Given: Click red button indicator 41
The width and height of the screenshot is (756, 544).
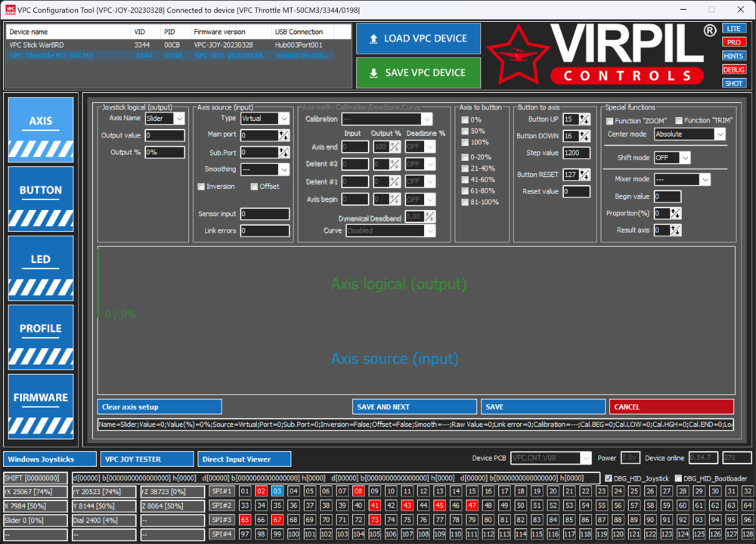Looking at the screenshot, I should 375,506.
